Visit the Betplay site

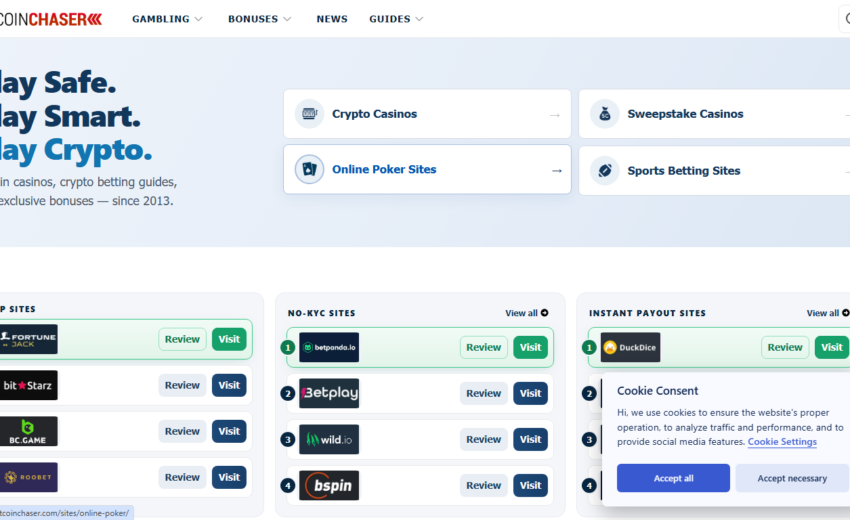pyautogui.click(x=530, y=394)
